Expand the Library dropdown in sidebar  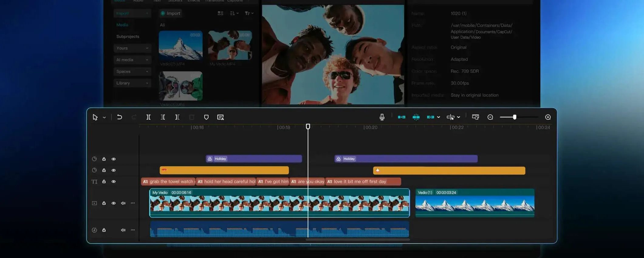click(x=132, y=83)
